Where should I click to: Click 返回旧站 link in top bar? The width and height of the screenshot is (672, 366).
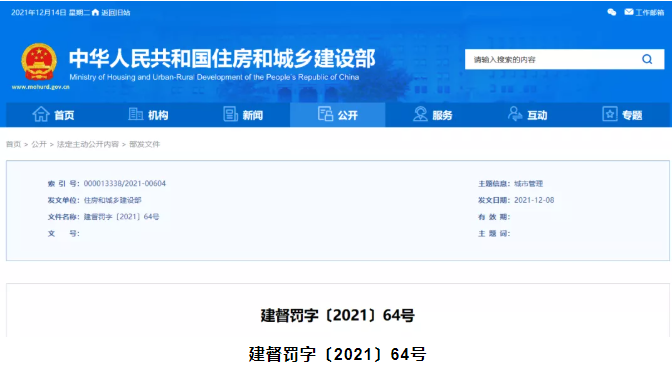click(x=115, y=12)
